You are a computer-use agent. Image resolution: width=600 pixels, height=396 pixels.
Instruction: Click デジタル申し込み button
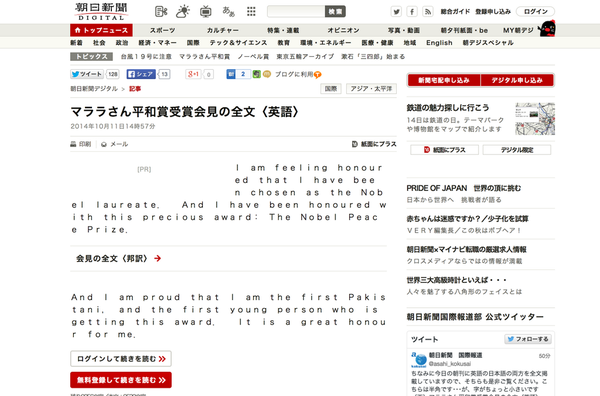click(517, 80)
